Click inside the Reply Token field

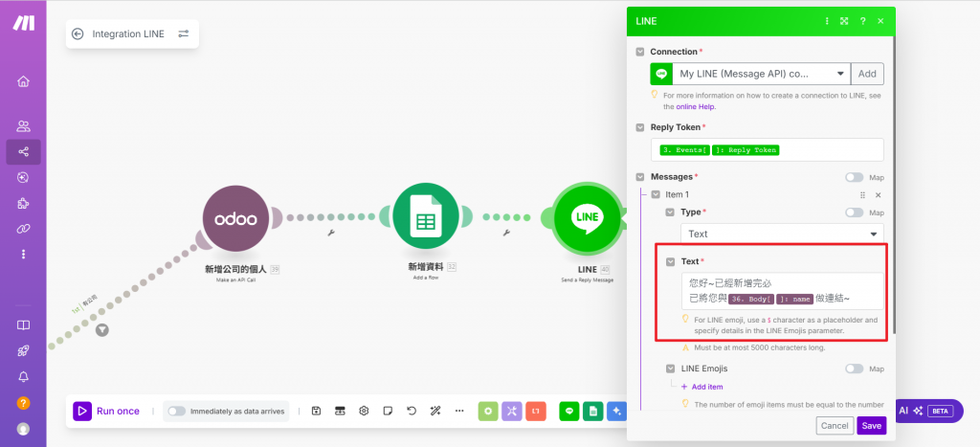click(x=767, y=149)
